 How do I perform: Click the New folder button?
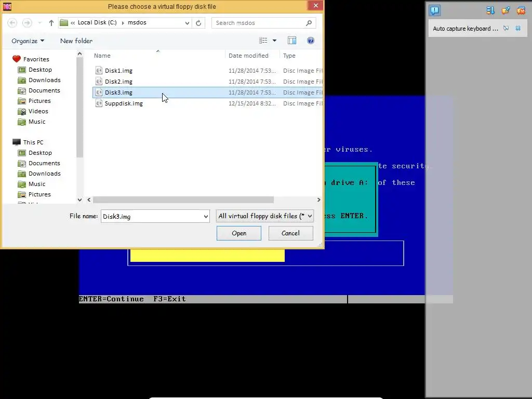[x=76, y=41]
